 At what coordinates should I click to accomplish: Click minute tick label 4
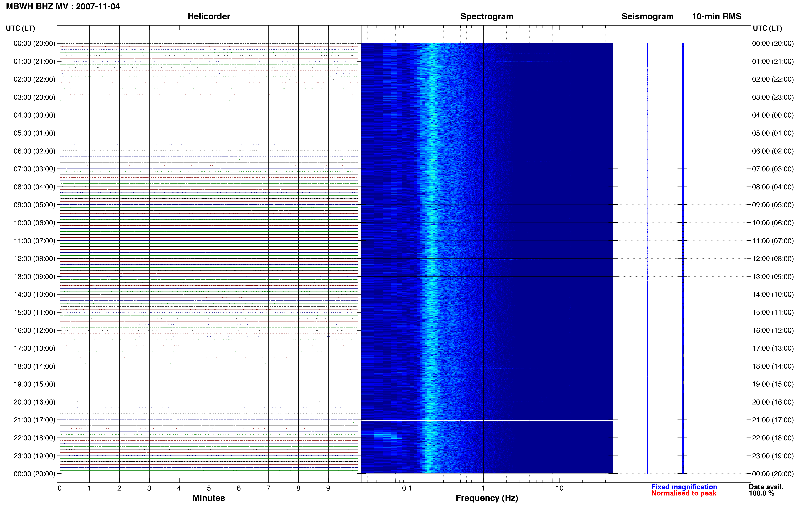[x=179, y=488]
